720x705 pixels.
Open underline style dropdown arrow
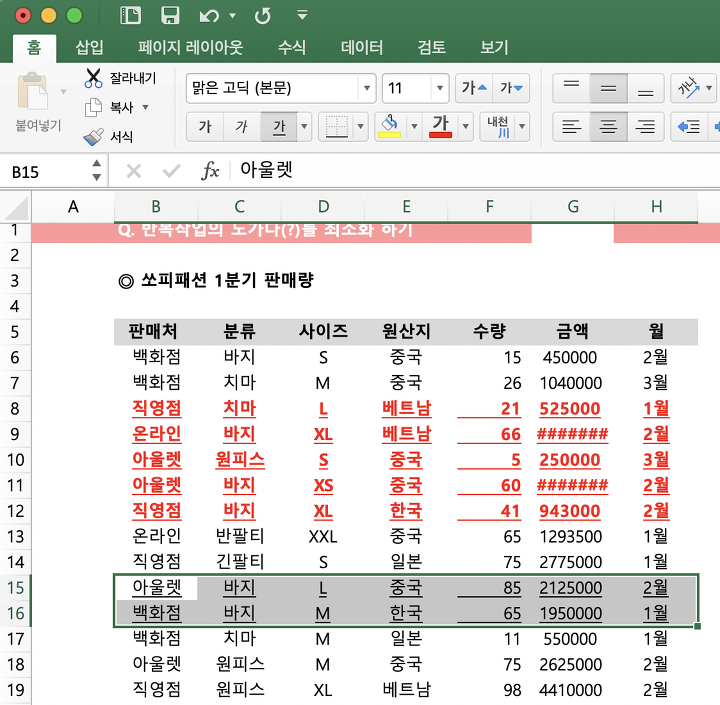(x=304, y=126)
